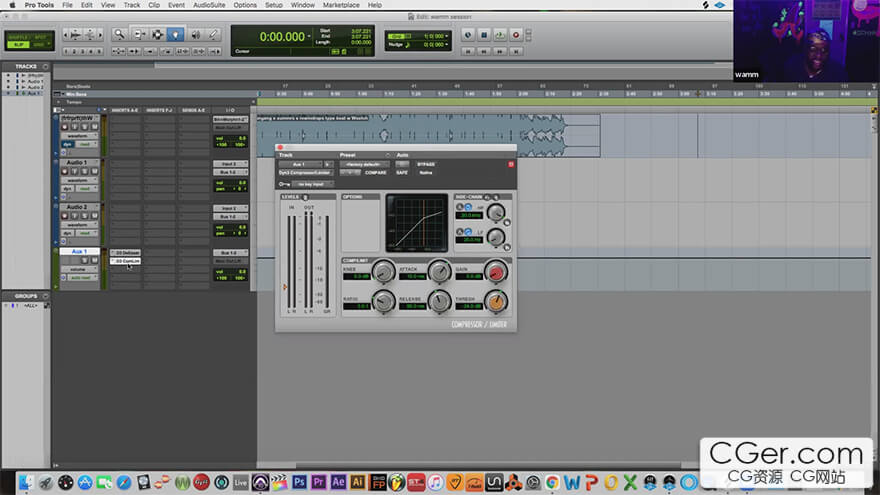The image size is (880, 495).
Task: Toggle solo on Audio 1 track
Action: [84, 171]
